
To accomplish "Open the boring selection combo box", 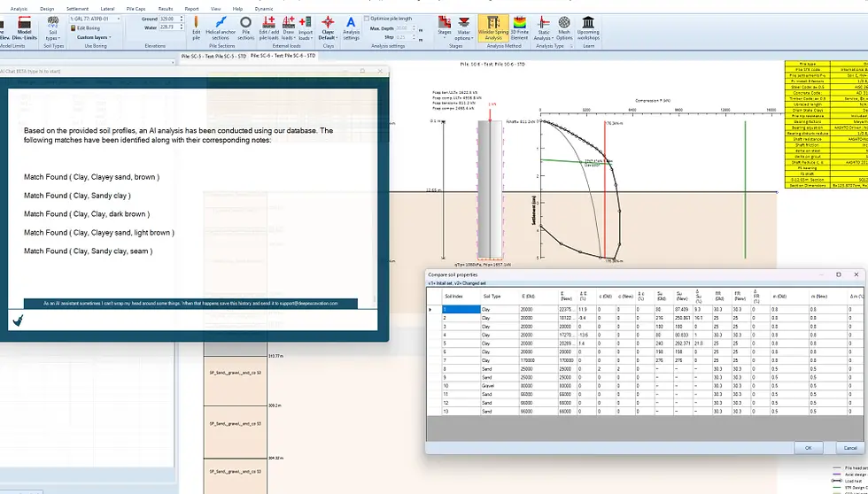I will (96, 19).
